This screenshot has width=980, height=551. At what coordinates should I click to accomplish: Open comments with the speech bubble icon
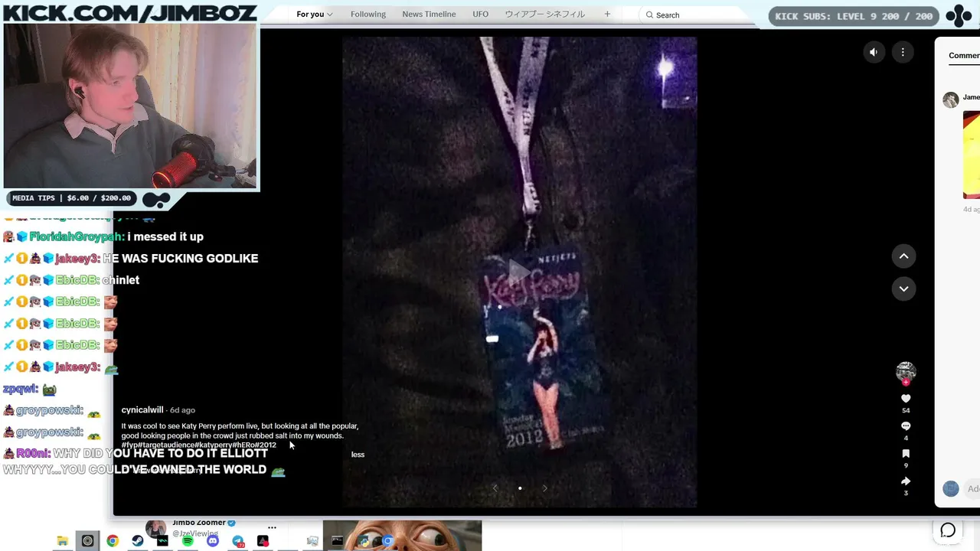[x=906, y=426]
